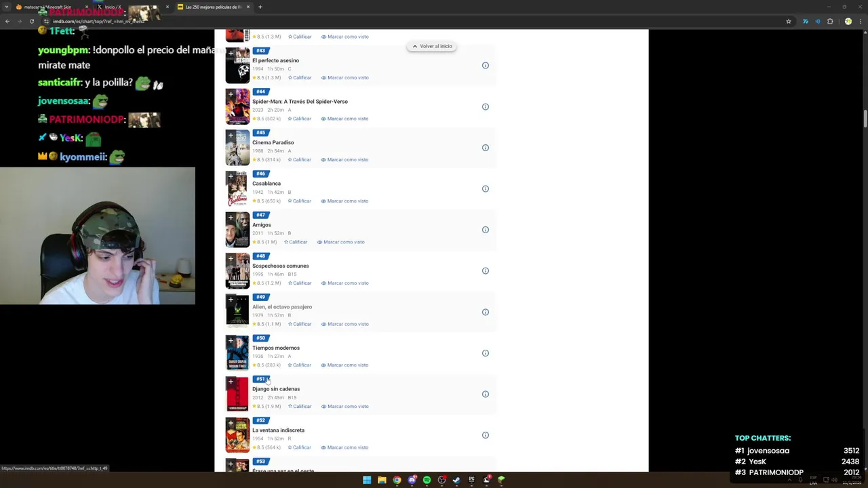Show details icon for Sospechosos comunes
The image size is (868, 488).
(x=485, y=271)
